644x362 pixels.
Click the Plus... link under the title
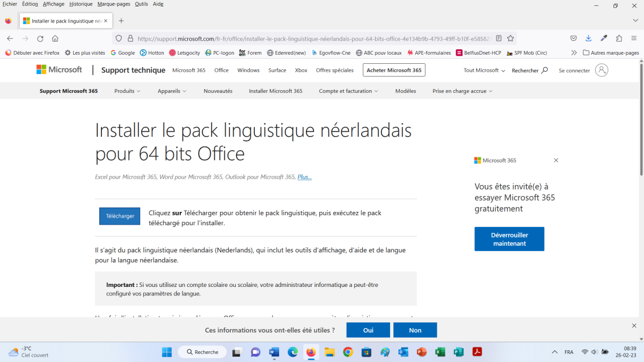click(x=304, y=177)
